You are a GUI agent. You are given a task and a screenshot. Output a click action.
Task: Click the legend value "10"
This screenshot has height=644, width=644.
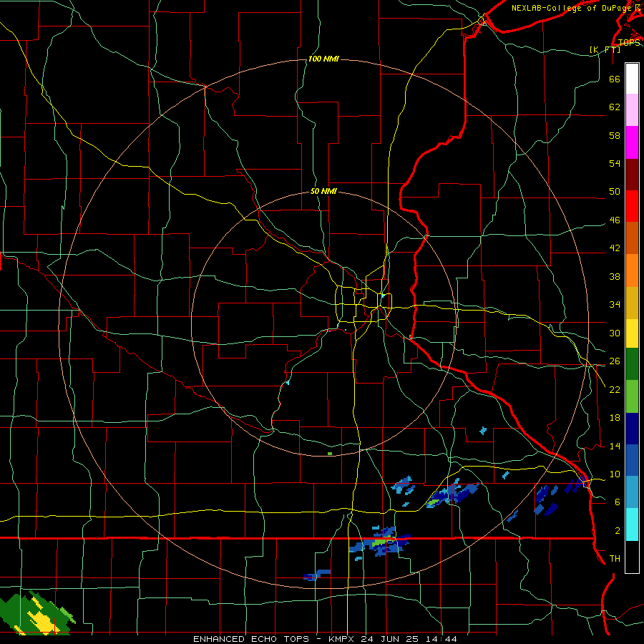click(x=615, y=474)
